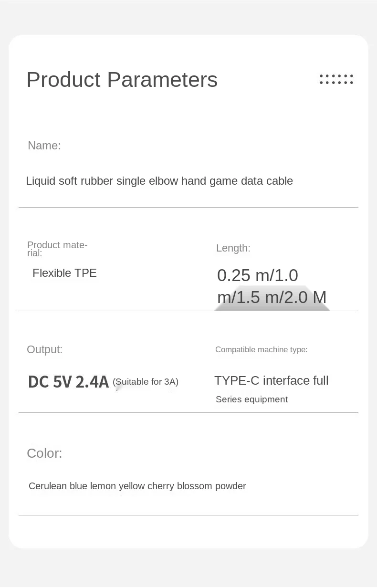Select the Compatible machine type label
This screenshot has height=588, width=377.
click(x=261, y=349)
